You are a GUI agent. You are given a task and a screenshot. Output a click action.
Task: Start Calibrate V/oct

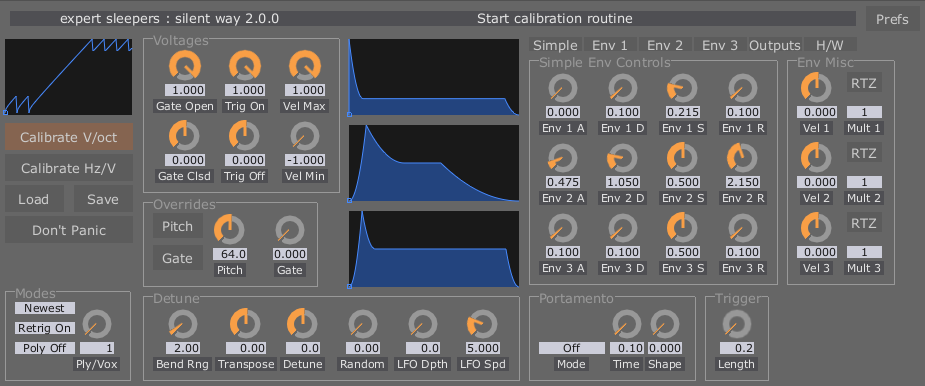[x=69, y=137]
